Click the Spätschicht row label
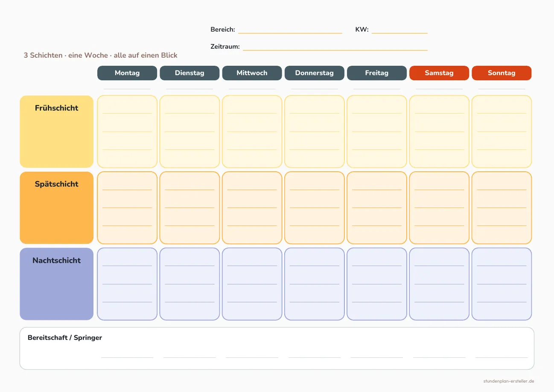 click(x=56, y=208)
